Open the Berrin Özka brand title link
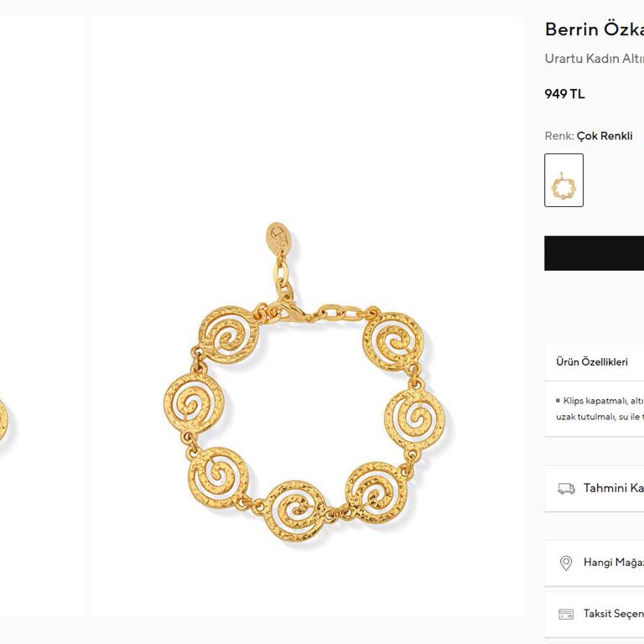This screenshot has width=644, height=644. click(594, 29)
